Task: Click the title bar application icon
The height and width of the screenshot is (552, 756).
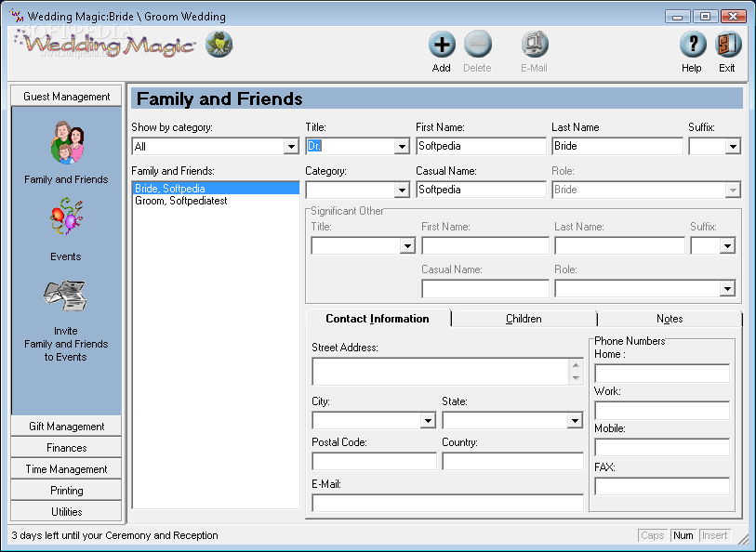Action: tap(16, 16)
